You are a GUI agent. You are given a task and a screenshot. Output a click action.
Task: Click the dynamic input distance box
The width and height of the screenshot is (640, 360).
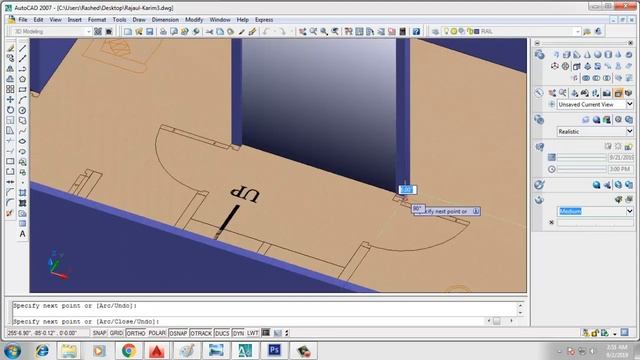coord(407,189)
